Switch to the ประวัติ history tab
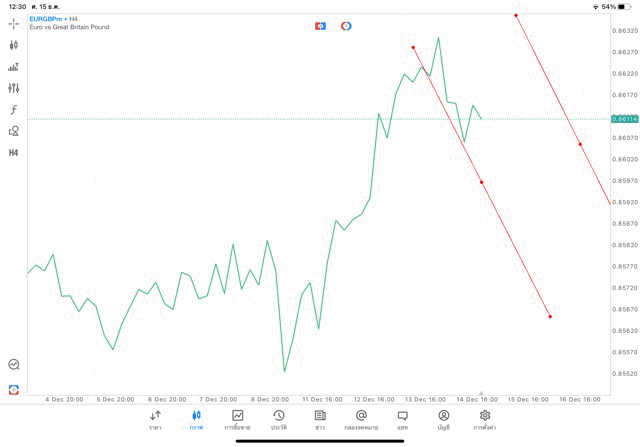Screen dimensions: 640x447 pos(279,420)
